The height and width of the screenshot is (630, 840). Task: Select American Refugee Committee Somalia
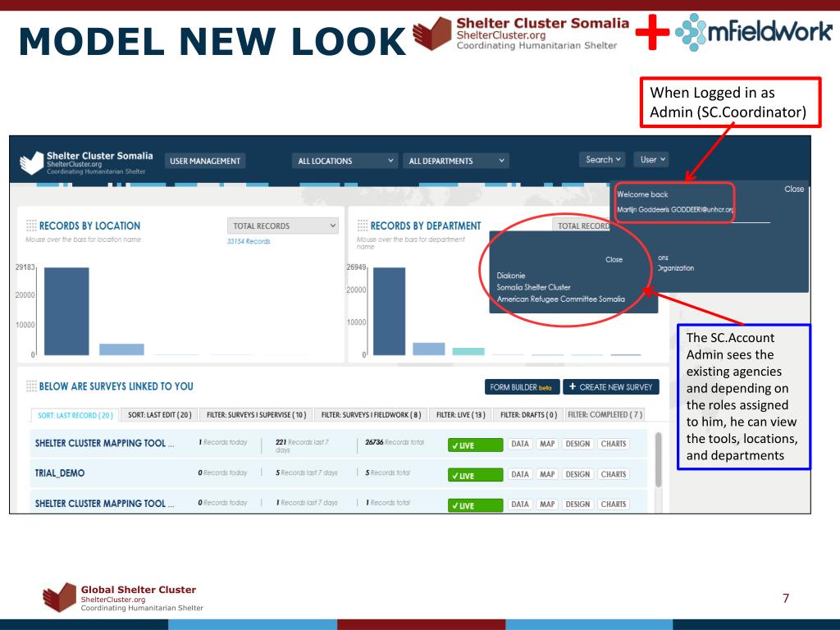[561, 299]
